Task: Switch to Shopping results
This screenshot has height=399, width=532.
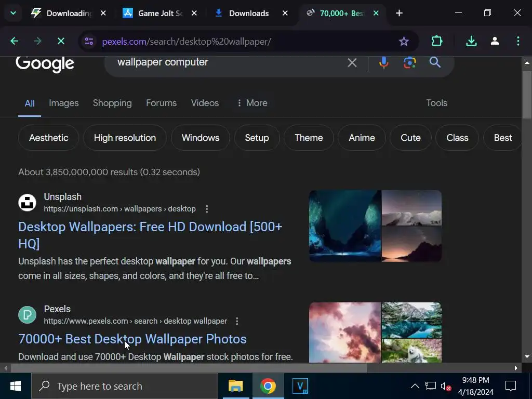Action: click(112, 103)
